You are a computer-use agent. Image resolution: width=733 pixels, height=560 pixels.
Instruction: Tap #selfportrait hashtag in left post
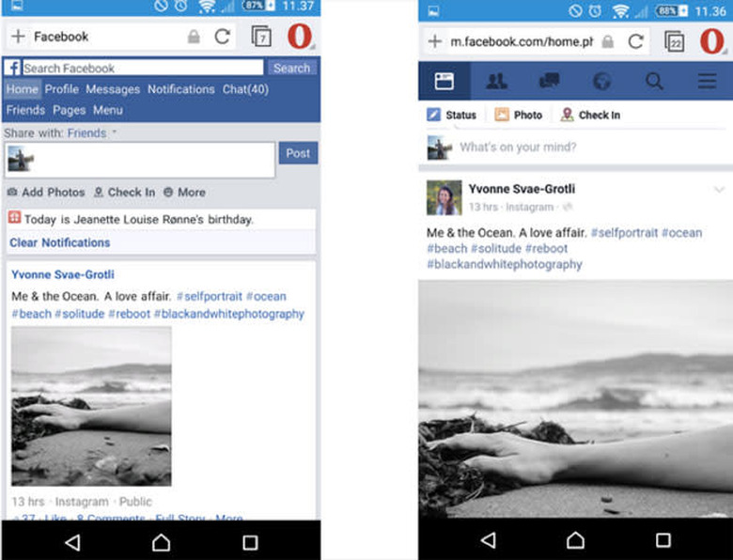(x=210, y=296)
